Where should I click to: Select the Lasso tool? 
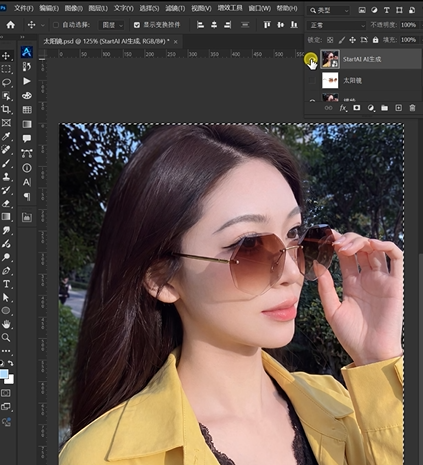click(6, 82)
